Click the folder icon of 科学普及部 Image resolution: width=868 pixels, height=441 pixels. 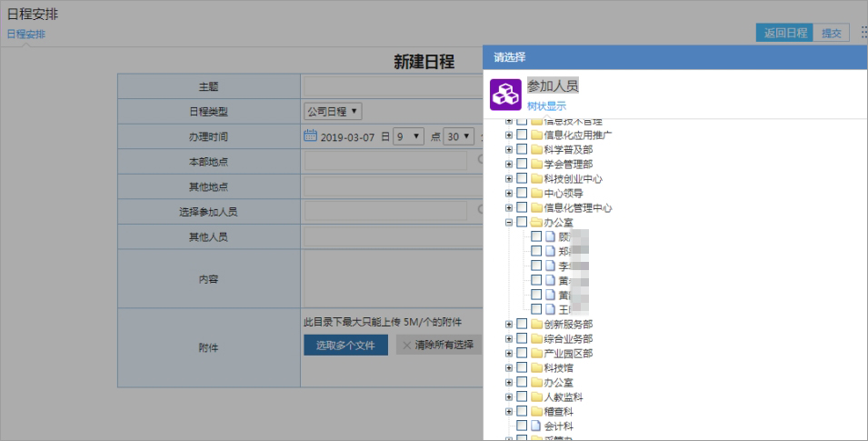pos(536,150)
